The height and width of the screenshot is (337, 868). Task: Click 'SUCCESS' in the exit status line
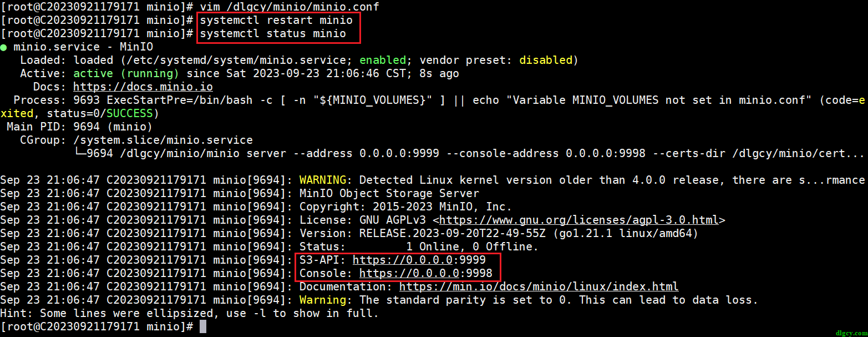[x=130, y=113]
